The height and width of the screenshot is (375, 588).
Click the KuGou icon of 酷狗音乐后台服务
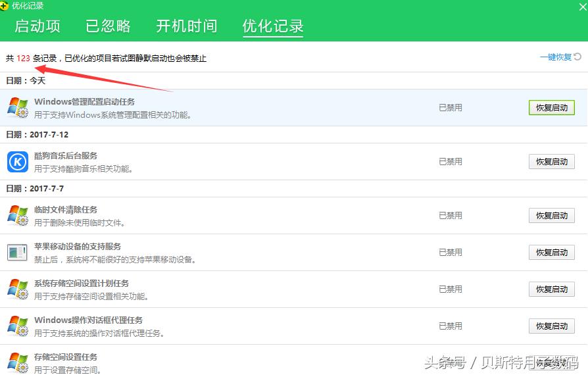pyautogui.click(x=18, y=162)
